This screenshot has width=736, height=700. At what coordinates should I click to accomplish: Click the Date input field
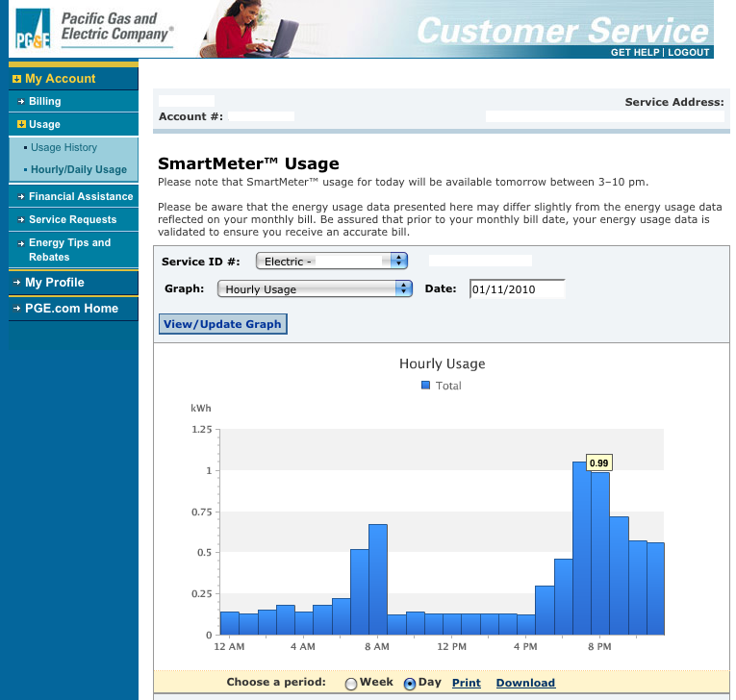pyautogui.click(x=517, y=288)
